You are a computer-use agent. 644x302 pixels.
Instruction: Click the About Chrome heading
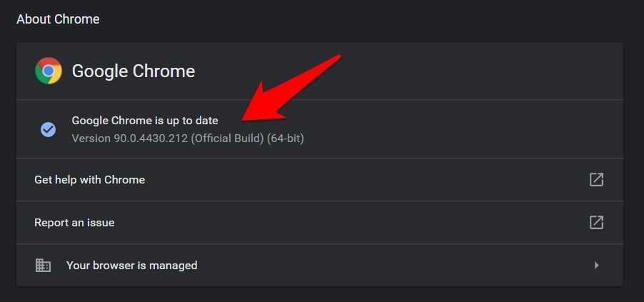tap(58, 19)
